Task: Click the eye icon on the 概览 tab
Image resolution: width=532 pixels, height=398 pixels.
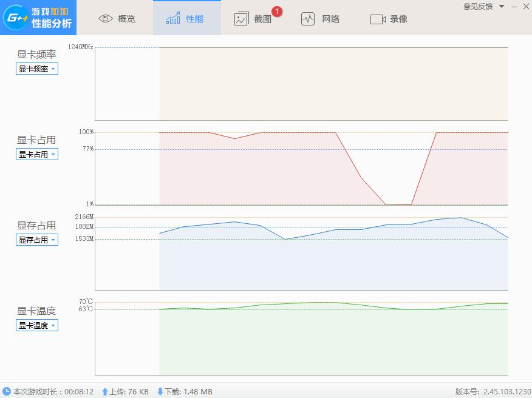Action: coord(106,18)
